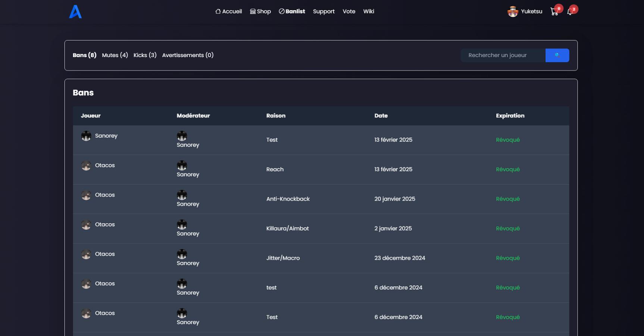The height and width of the screenshot is (336, 644).
Task: Show the Avertissements (0) tab
Action: (188, 55)
